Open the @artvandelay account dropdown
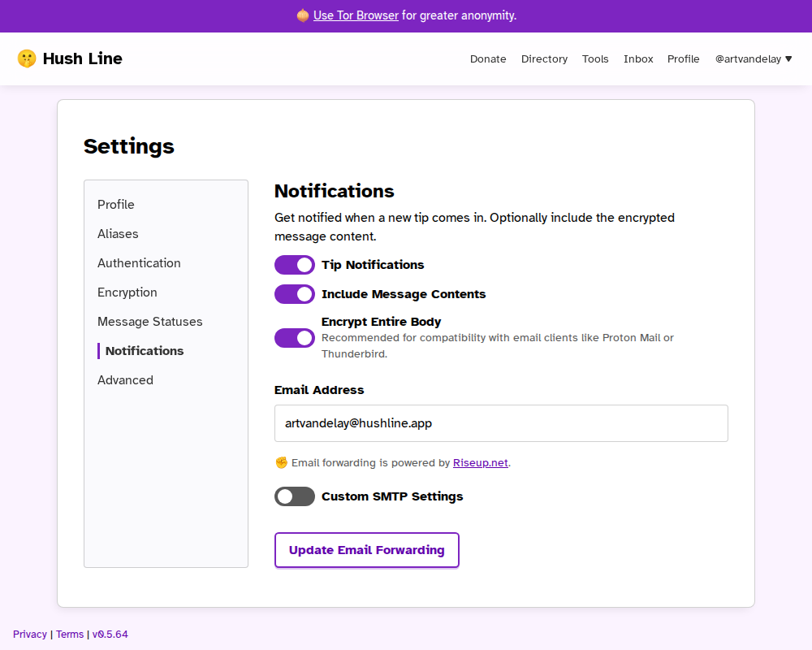The height and width of the screenshot is (650, 812). coord(753,58)
